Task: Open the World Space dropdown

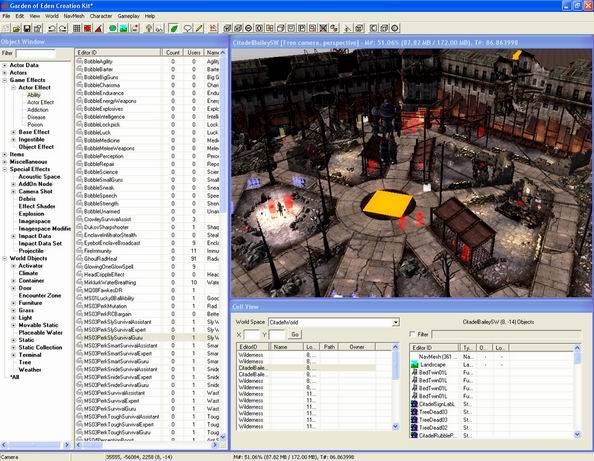Action: click(395, 322)
